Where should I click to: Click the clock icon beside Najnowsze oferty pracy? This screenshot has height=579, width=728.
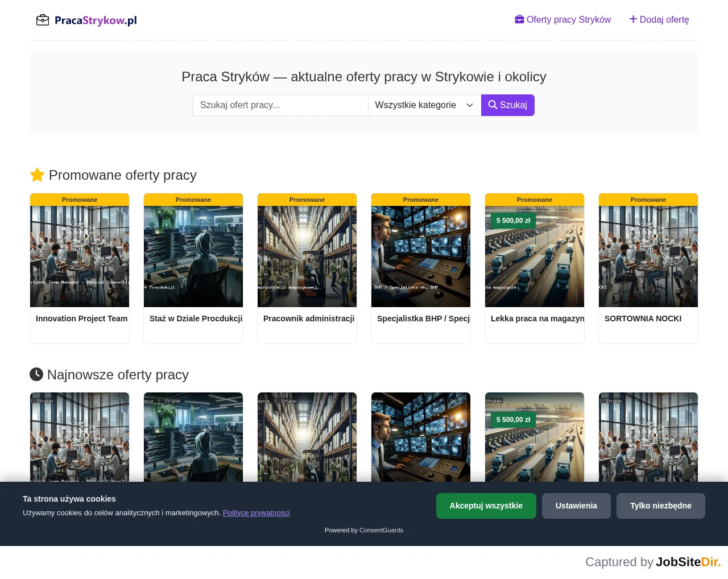(x=36, y=374)
